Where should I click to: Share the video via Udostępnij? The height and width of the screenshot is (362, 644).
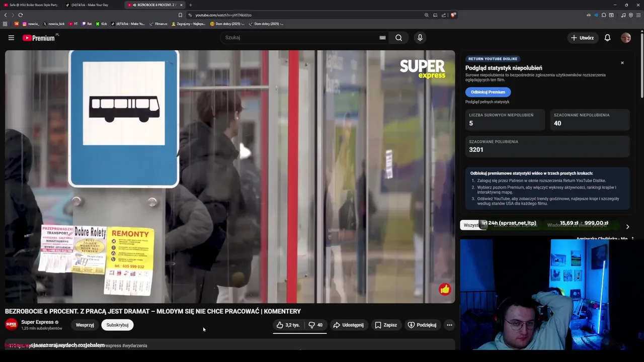click(348, 325)
